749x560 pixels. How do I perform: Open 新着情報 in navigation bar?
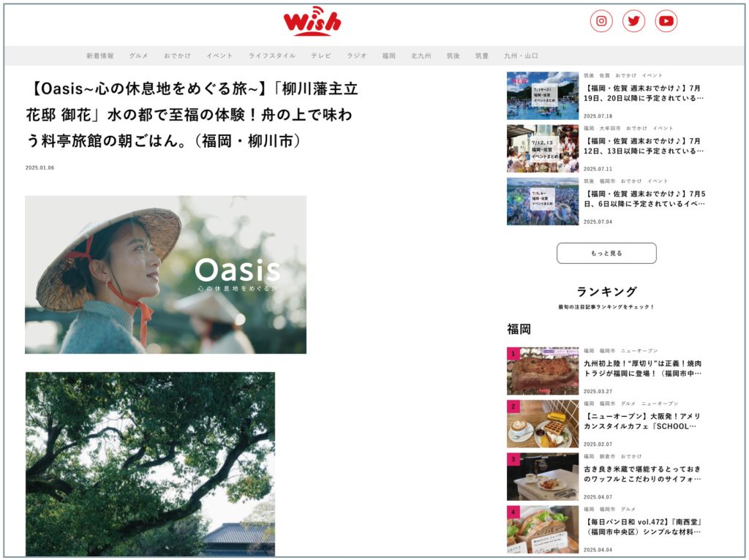(x=100, y=56)
